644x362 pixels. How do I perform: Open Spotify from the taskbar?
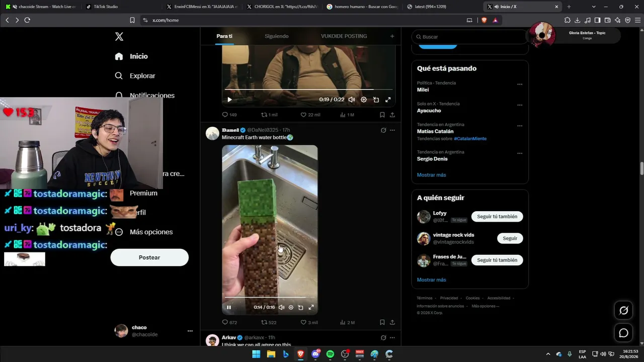[x=330, y=354]
